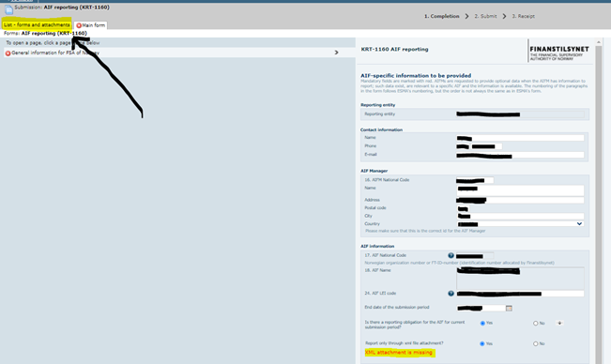The image size is (611, 364).
Task: Click the Reporting entity field
Action: click(520, 114)
